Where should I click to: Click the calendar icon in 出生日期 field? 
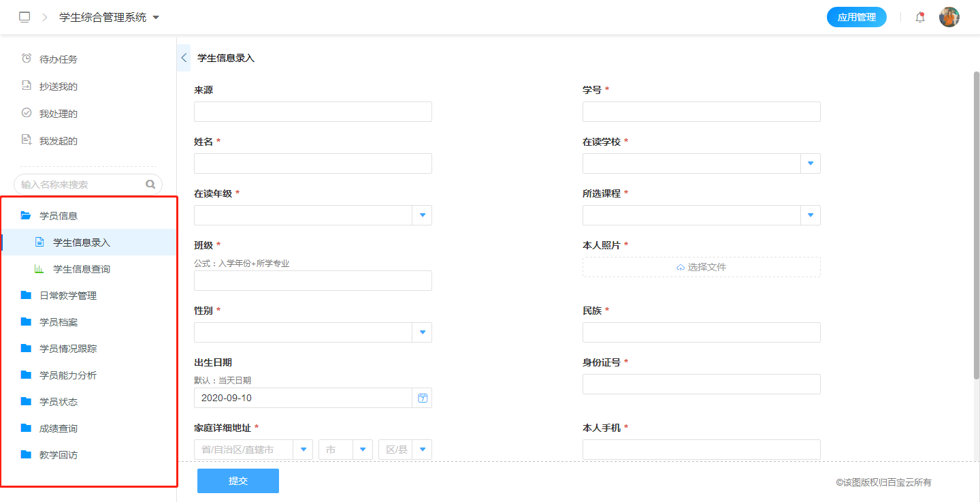tap(422, 397)
